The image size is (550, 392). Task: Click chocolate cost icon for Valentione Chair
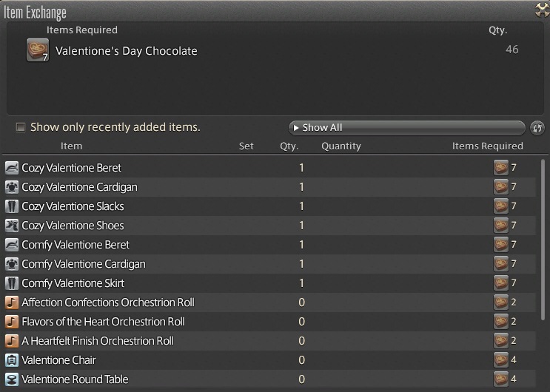click(x=501, y=360)
